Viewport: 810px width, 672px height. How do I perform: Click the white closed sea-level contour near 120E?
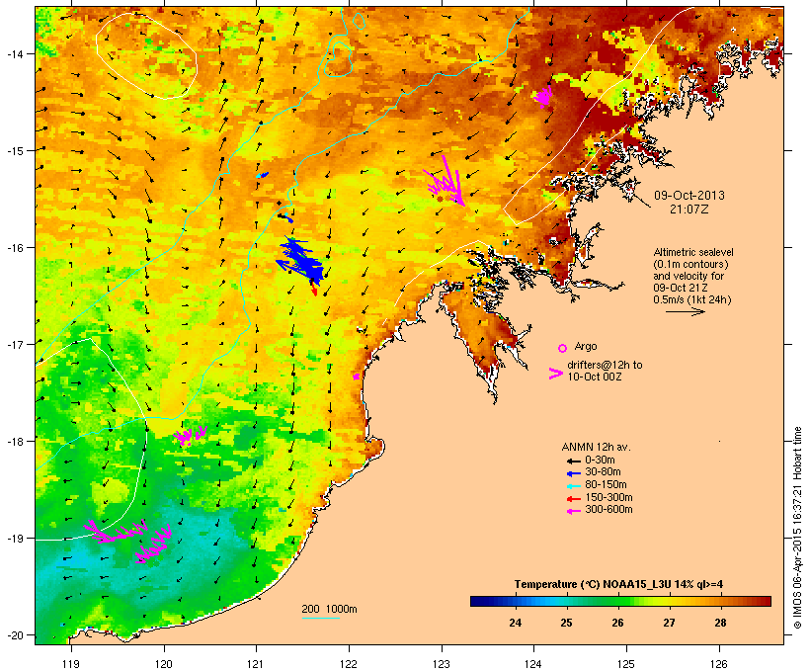tap(146, 55)
